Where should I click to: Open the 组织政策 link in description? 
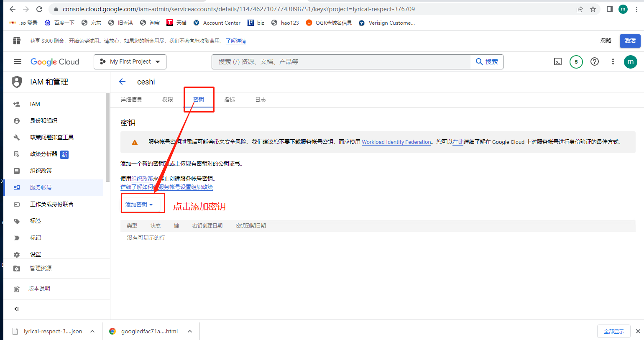pos(142,179)
